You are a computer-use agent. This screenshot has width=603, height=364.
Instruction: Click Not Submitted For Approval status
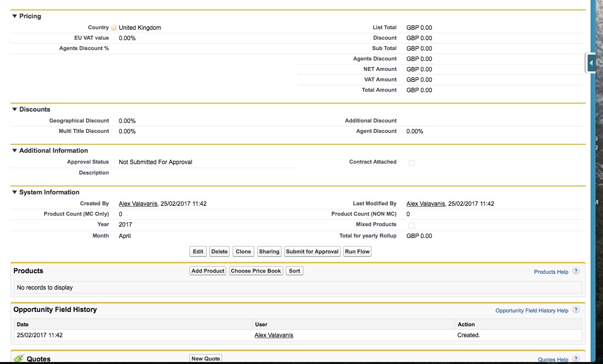pos(156,162)
